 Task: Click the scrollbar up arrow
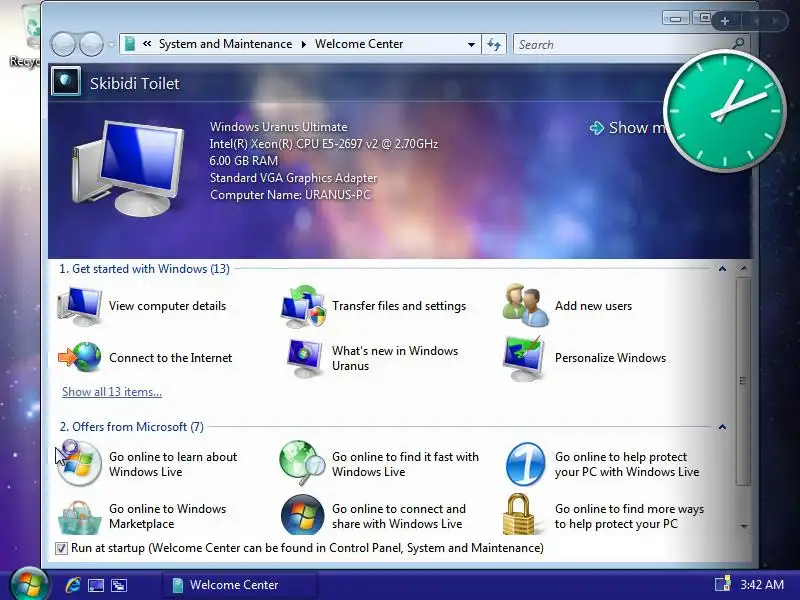click(x=744, y=268)
